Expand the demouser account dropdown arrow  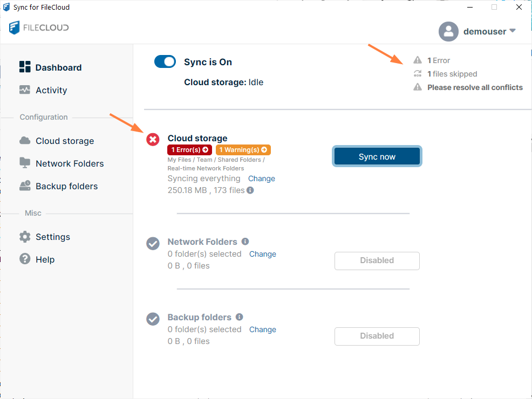[513, 31]
